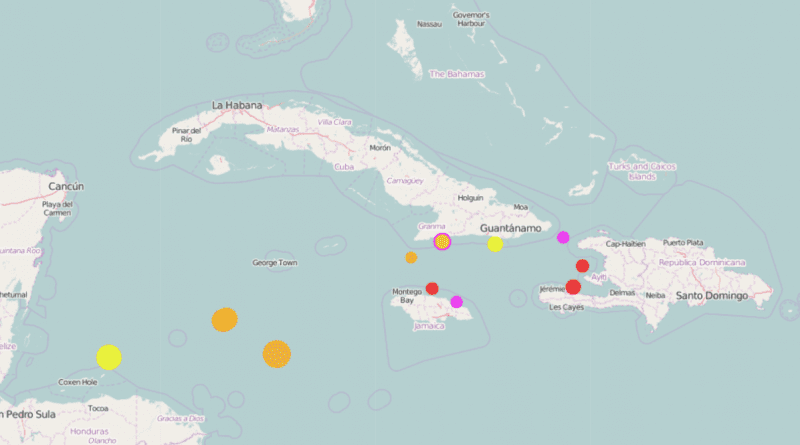The height and width of the screenshot is (445, 800).
Task: Select the yellow circle below Guantánamo label
Action: pos(495,244)
